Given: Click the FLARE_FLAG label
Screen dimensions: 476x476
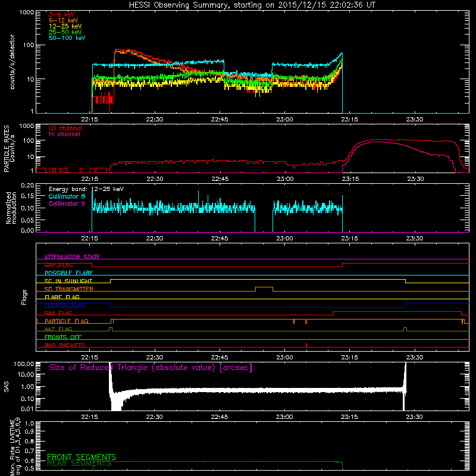Looking at the screenshot, I should point(62,297).
